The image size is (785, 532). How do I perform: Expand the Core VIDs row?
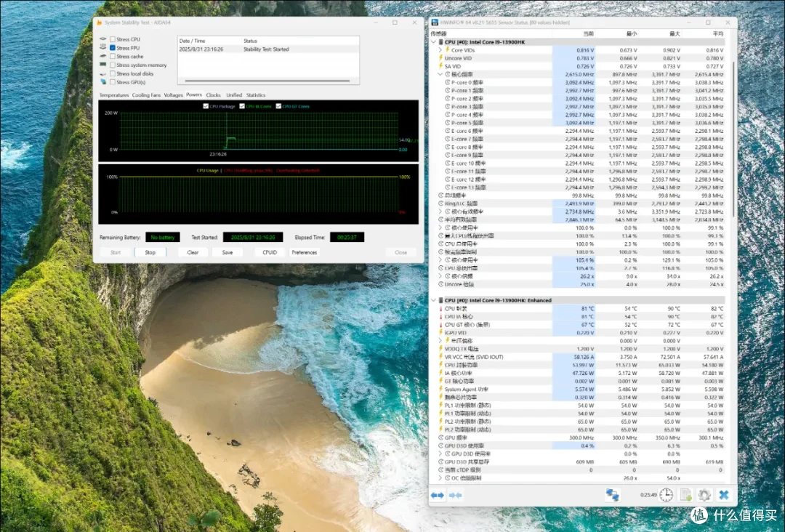(x=440, y=50)
